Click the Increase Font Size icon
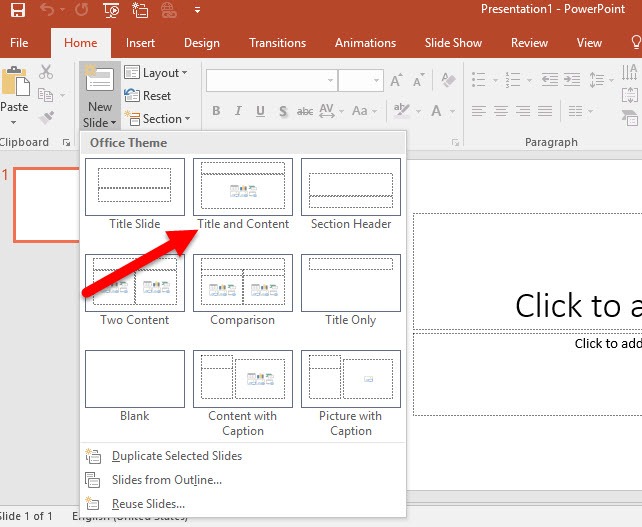This screenshot has height=527, width=642. tap(396, 80)
